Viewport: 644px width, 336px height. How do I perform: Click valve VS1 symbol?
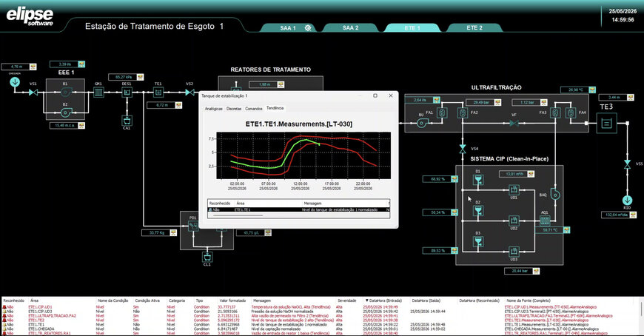(33, 93)
